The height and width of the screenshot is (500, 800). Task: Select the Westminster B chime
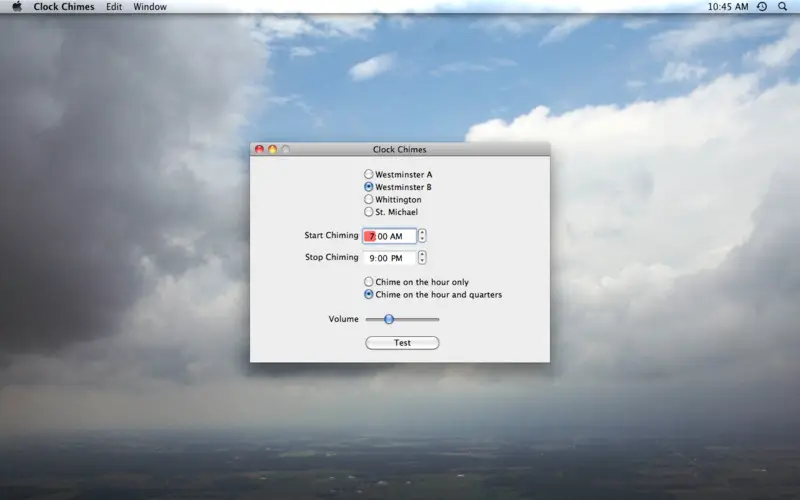point(398,187)
